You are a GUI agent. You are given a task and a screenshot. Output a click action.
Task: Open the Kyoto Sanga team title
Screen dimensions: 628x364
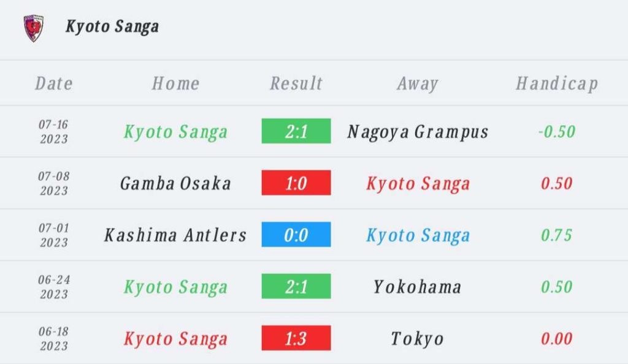(112, 27)
